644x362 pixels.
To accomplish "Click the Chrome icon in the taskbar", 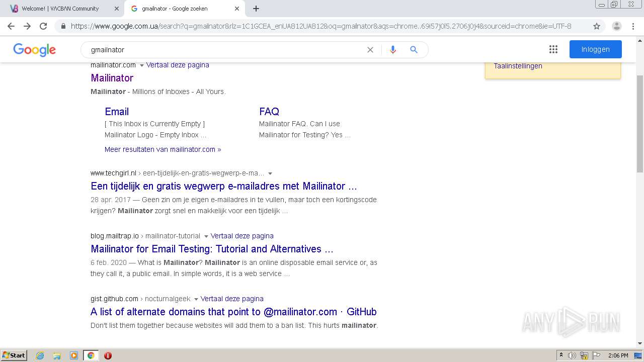I will click(91, 355).
